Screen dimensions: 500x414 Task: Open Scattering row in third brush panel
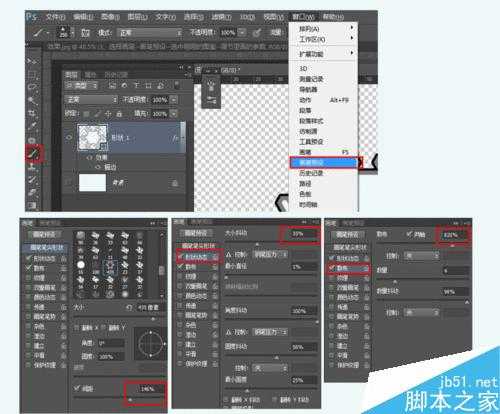tap(348, 268)
